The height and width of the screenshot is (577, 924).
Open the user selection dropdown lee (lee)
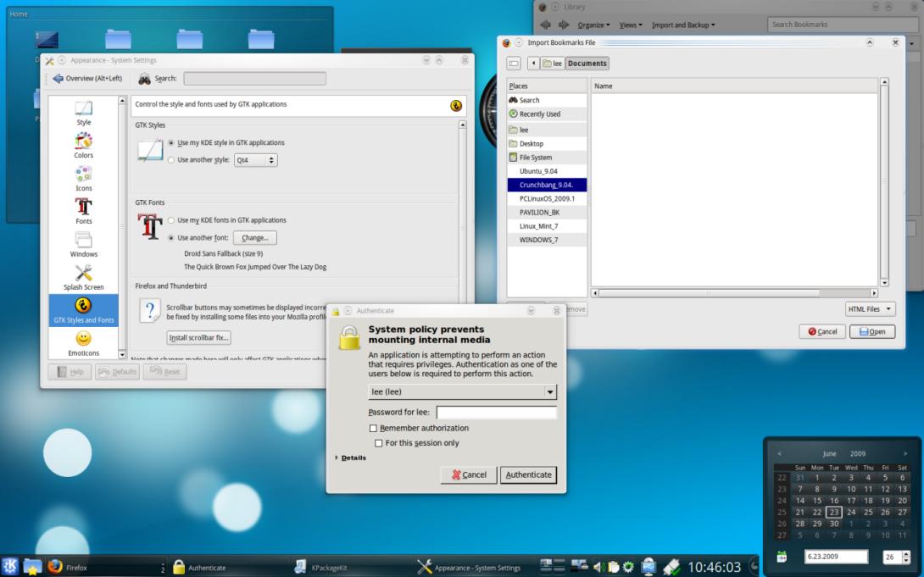coord(462,392)
